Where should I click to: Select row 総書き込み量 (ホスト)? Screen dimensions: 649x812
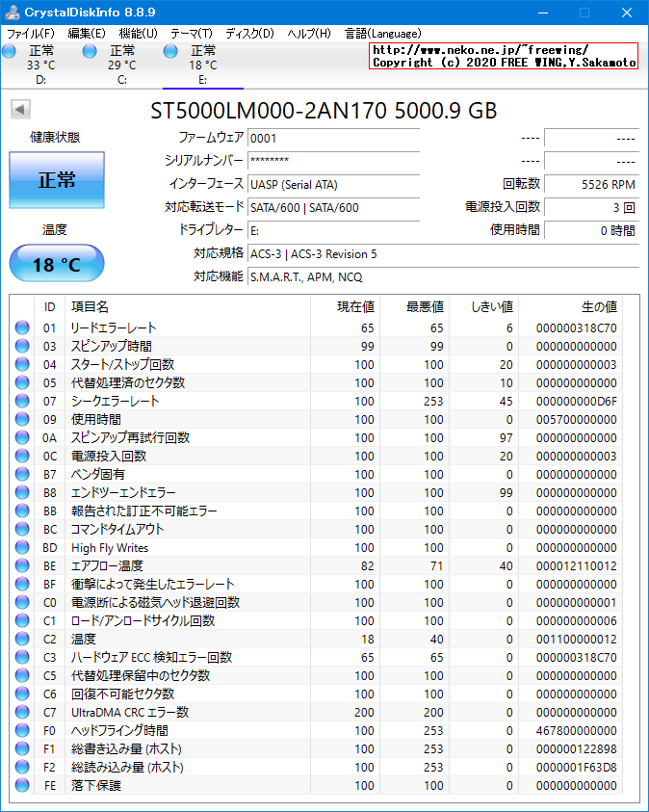pos(316,748)
